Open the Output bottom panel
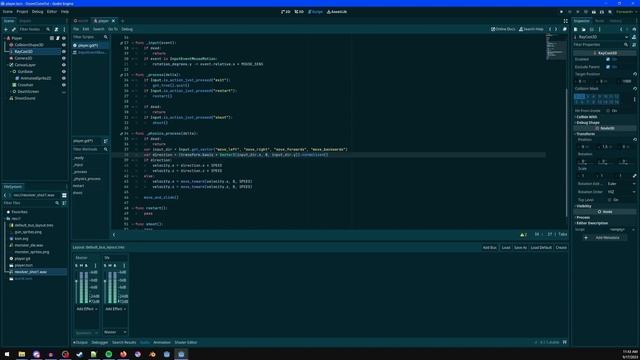Screen dimensions: 640x360 (81, 342)
